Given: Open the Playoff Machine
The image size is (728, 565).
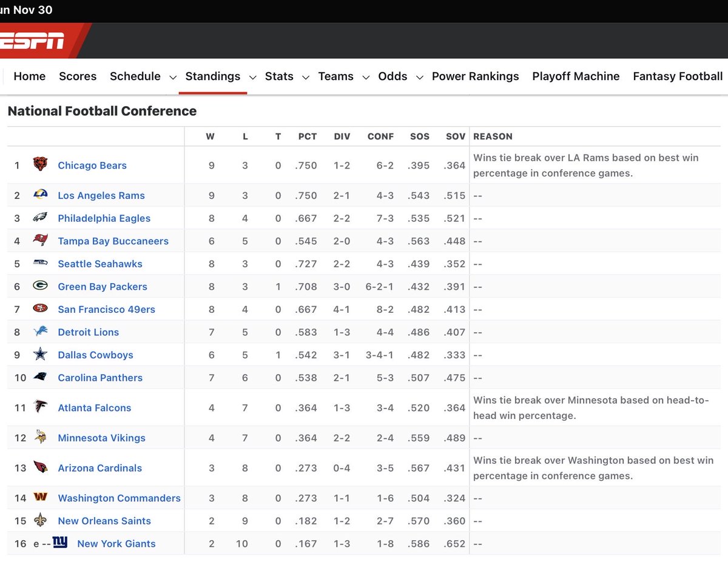Looking at the screenshot, I should click(x=576, y=76).
